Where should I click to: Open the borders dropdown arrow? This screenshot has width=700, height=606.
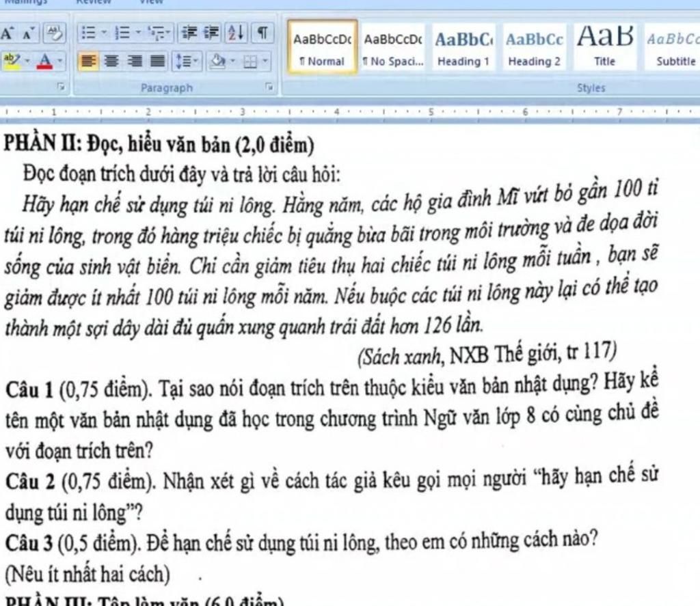click(x=265, y=61)
